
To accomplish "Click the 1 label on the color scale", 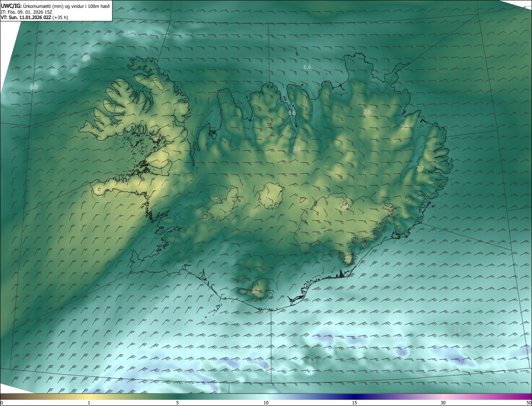I will [x=89, y=403].
